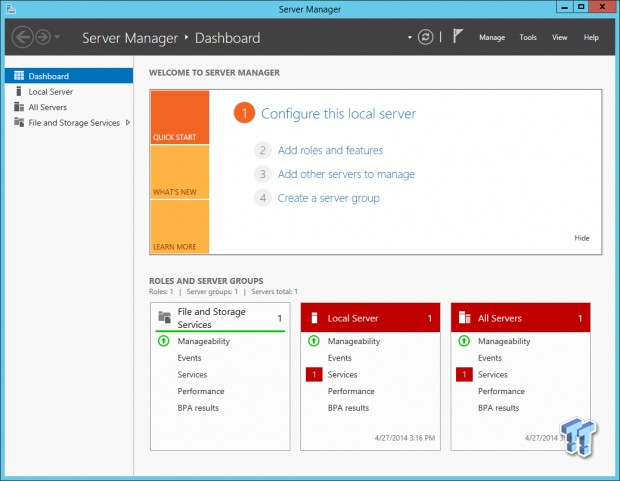Click step number 4 circle
The height and width of the screenshot is (481, 620).
tap(263, 198)
